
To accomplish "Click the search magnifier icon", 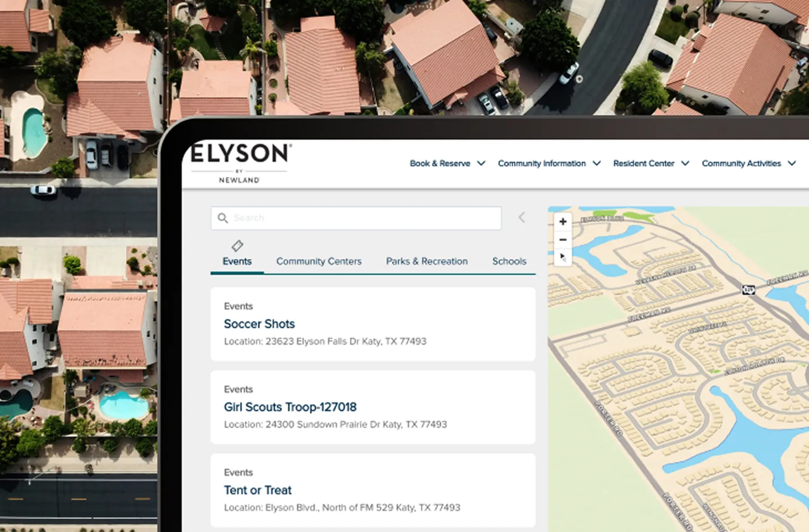I will coord(223,218).
